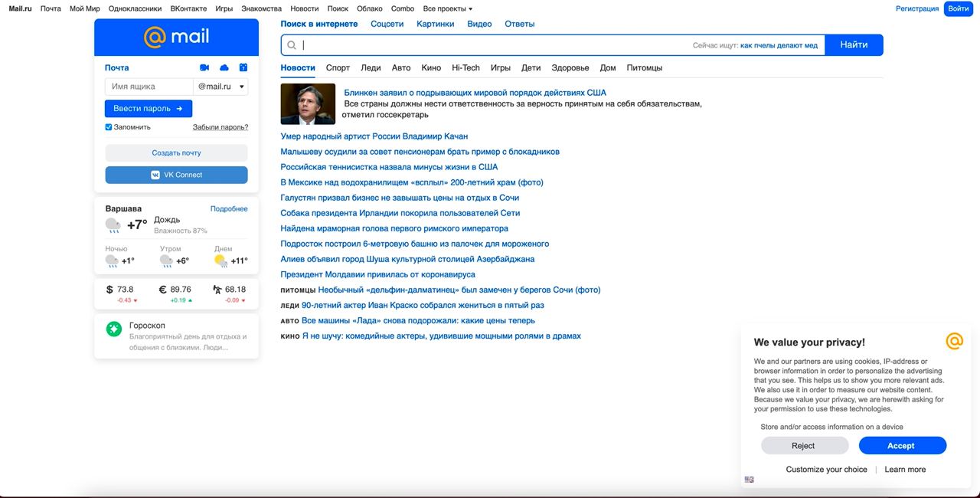Screen dimensions: 980x498
Task: Click the Mail.ru @ logo banner
Action: pyautogui.click(x=176, y=37)
